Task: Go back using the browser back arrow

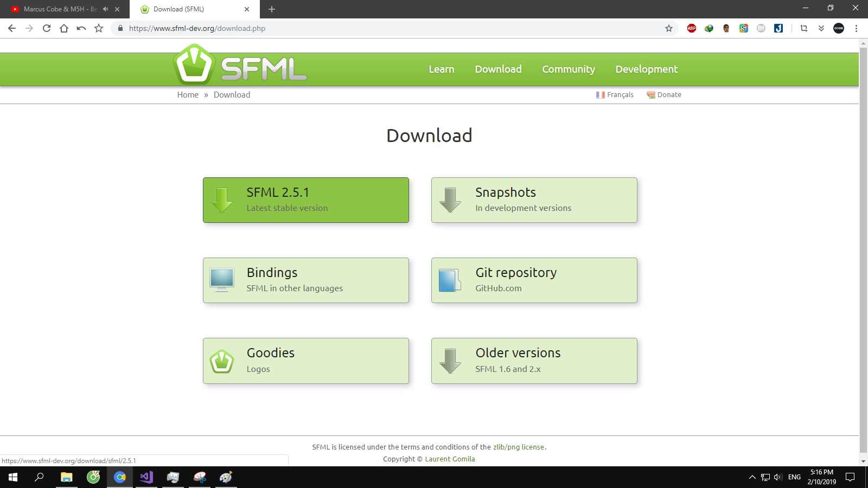Action: click(12, 28)
